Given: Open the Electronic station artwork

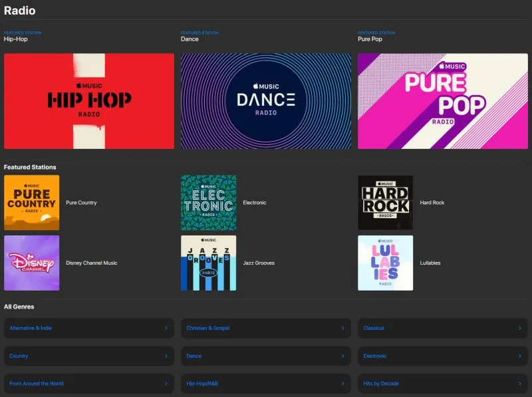Looking at the screenshot, I should (207, 202).
